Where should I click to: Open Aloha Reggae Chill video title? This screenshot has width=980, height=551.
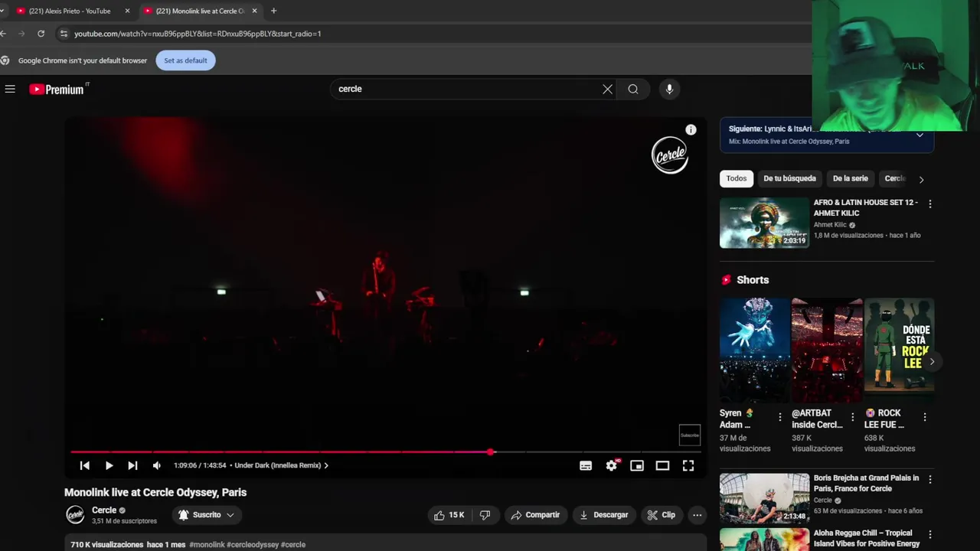pos(866,538)
